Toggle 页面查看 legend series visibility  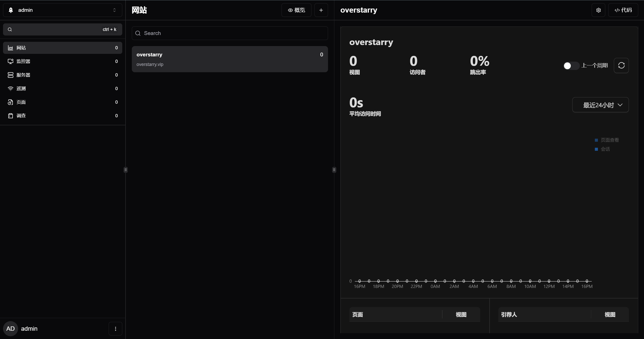tap(609, 140)
